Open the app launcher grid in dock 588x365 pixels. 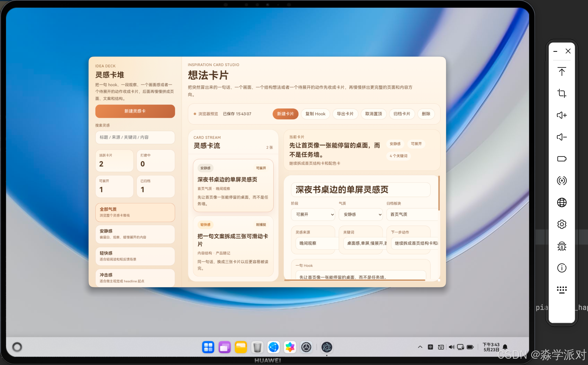(208, 347)
